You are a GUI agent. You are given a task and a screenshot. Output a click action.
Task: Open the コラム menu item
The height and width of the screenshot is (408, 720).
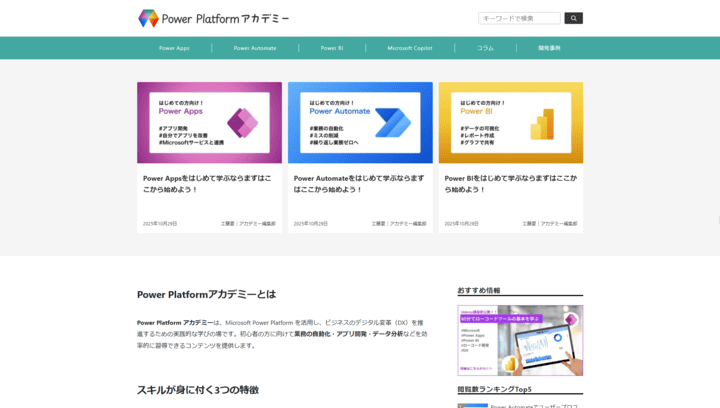(x=485, y=48)
